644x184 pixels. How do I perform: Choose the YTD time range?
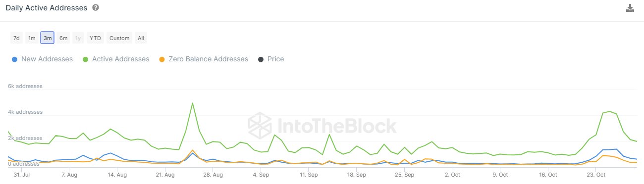pyautogui.click(x=95, y=38)
